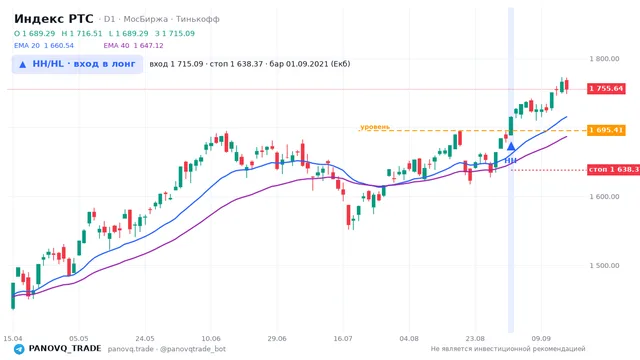Click the 'вход 1 715.09 · стоп 1 638.37' text
640x360 pixels.
[x=206, y=64]
